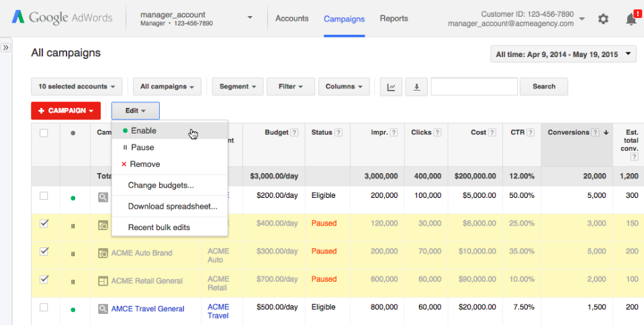Open the Filter dropdown

[x=290, y=87]
